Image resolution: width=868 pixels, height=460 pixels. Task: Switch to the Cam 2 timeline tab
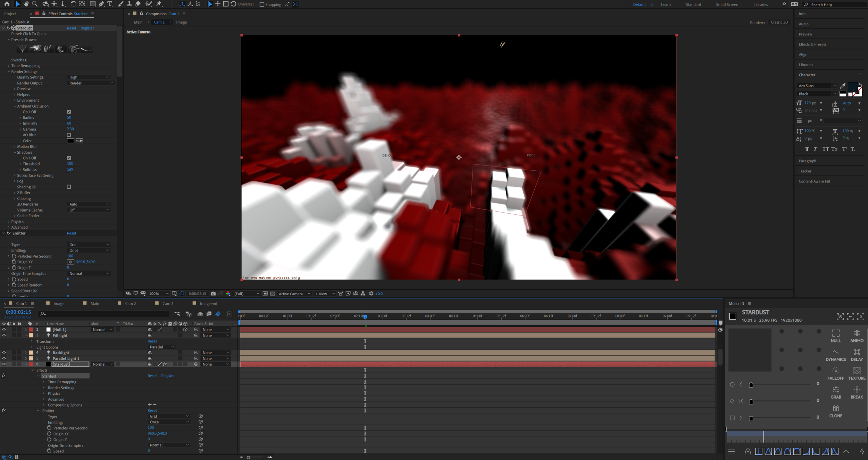coord(130,304)
